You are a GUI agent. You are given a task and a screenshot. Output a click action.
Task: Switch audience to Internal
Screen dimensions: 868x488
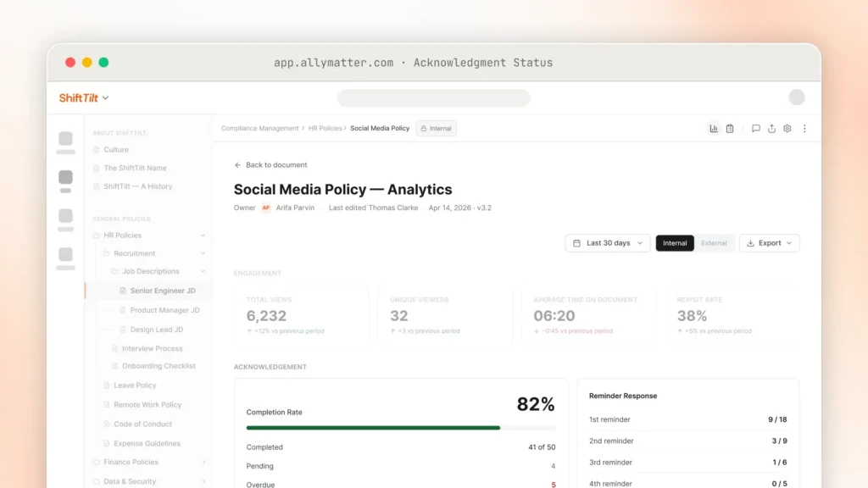click(x=675, y=243)
